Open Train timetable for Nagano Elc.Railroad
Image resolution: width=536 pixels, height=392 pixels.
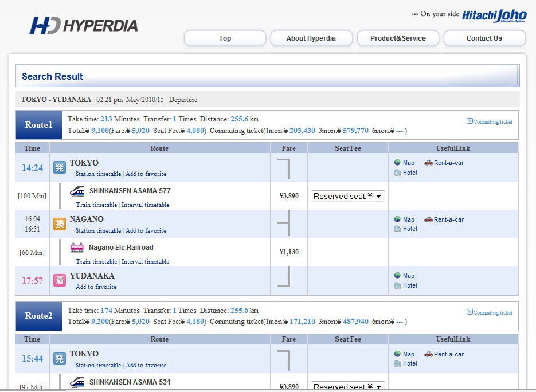click(x=96, y=261)
